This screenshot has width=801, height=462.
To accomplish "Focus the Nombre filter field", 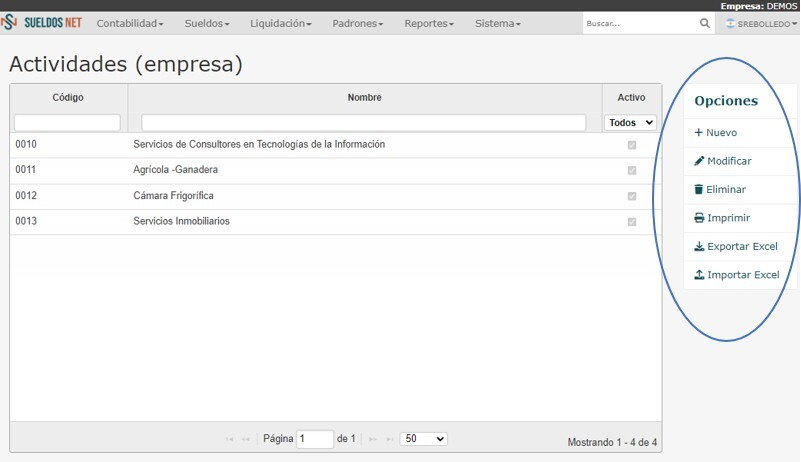I will coord(364,123).
